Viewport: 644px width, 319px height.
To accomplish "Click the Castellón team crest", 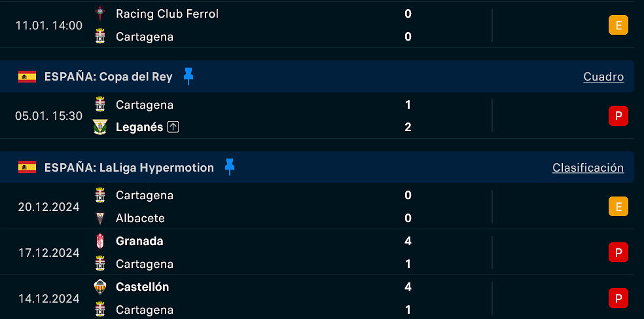I will 99,286.
